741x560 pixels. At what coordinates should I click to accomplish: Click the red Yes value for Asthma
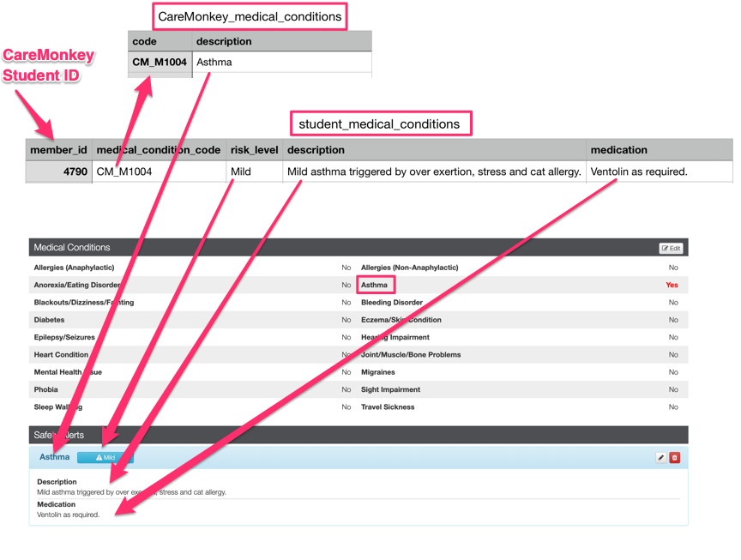point(672,285)
